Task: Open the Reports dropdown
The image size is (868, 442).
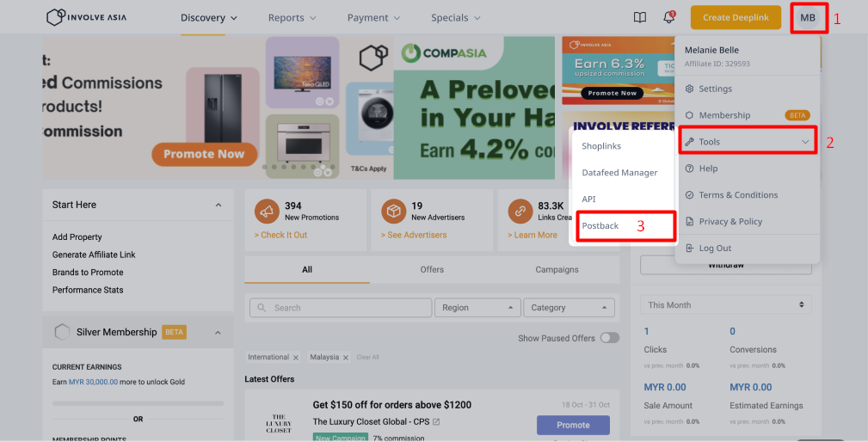Action: point(292,18)
